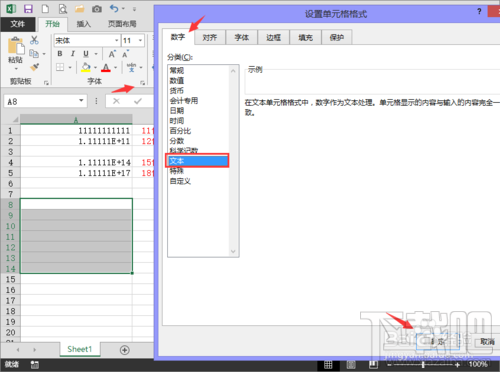Undo the last action with the undo arrow

tap(114, 8)
